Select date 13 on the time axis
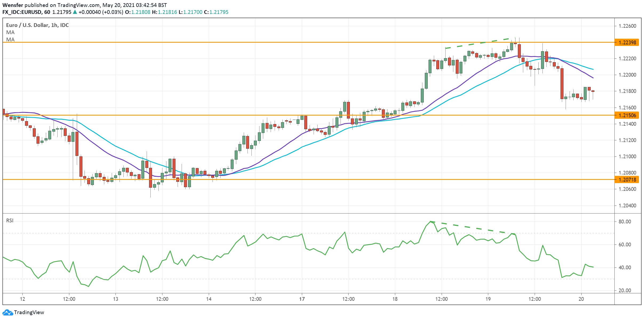The height and width of the screenshot is (320, 644). click(x=115, y=299)
